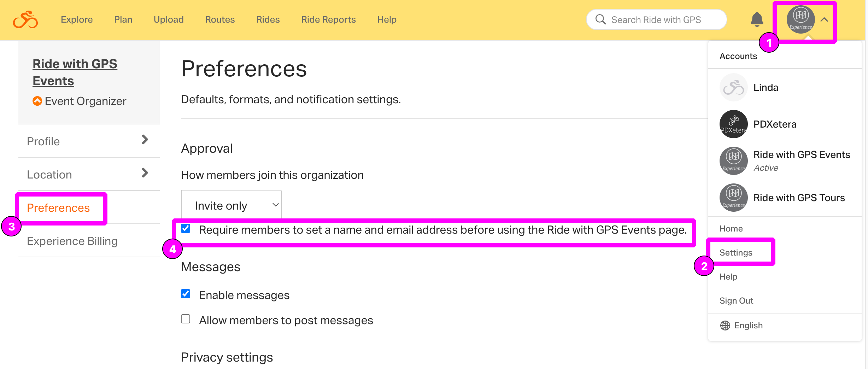Open the notifications bell
The height and width of the screenshot is (369, 868).
tap(757, 19)
